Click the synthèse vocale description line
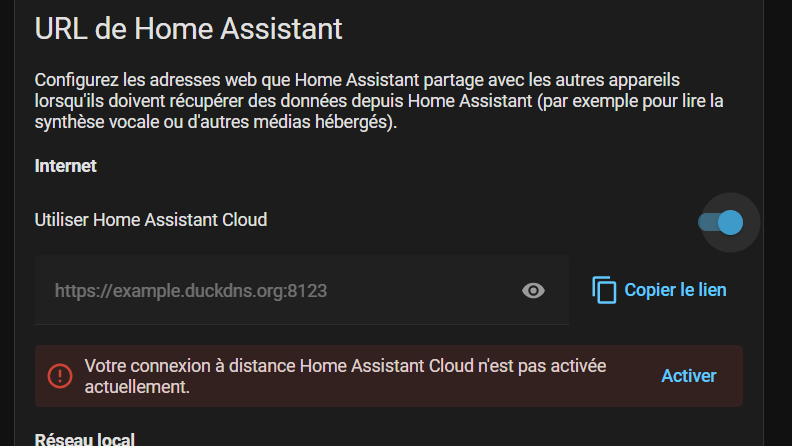Screen dimensions: 792x446 pyautogui.click(x=216, y=122)
